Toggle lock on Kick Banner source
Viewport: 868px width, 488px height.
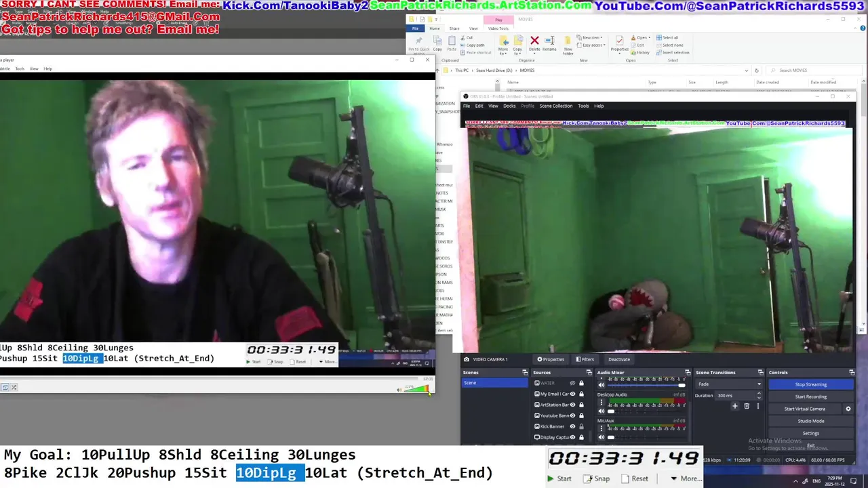pos(581,426)
